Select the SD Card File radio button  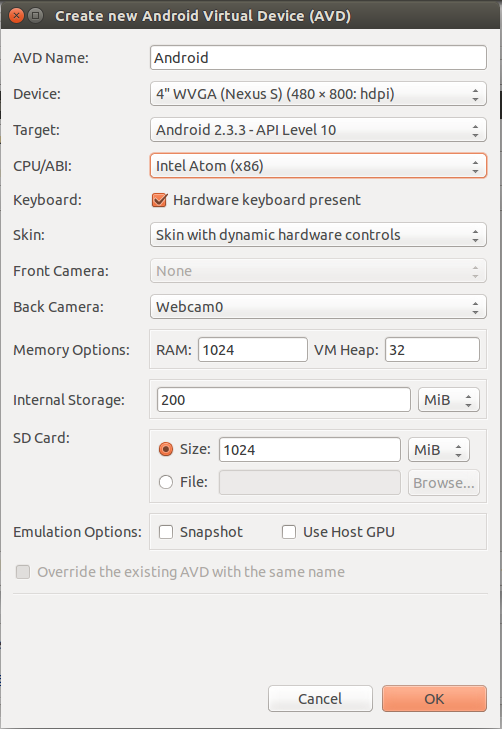pos(166,482)
